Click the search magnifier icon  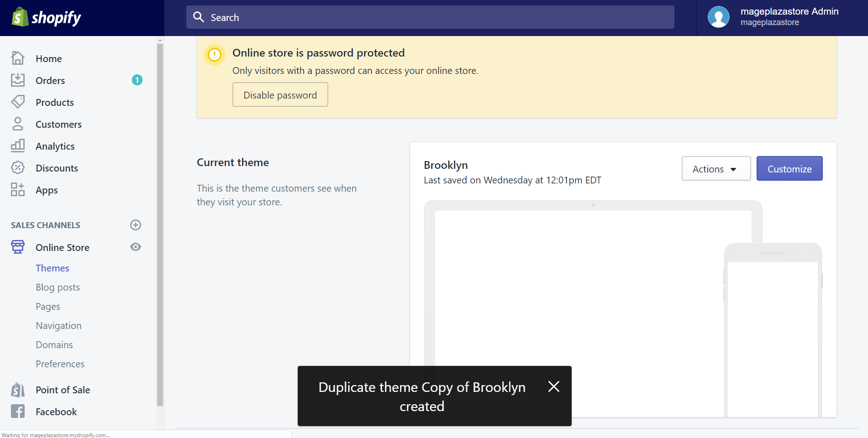click(x=199, y=17)
